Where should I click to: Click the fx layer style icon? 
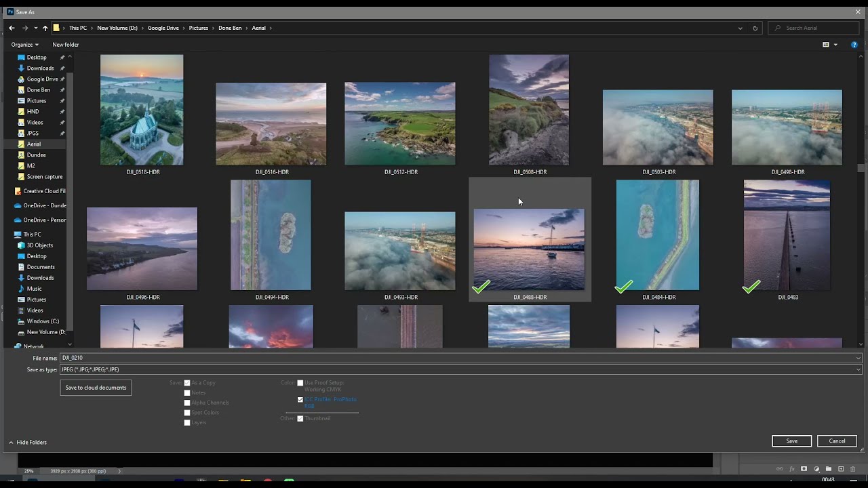click(792, 469)
